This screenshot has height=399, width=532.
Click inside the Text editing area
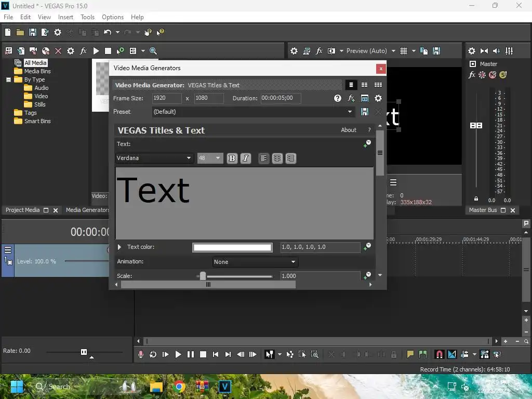245,204
